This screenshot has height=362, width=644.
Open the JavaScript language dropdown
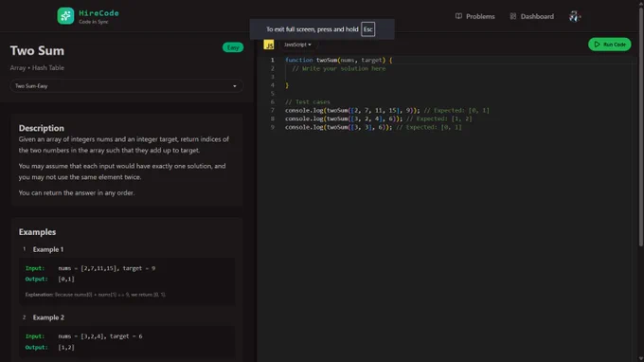pyautogui.click(x=297, y=45)
